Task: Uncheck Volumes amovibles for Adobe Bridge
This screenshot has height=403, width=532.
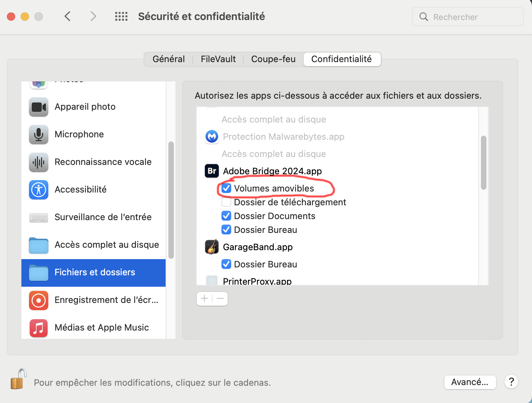Action: 226,188
